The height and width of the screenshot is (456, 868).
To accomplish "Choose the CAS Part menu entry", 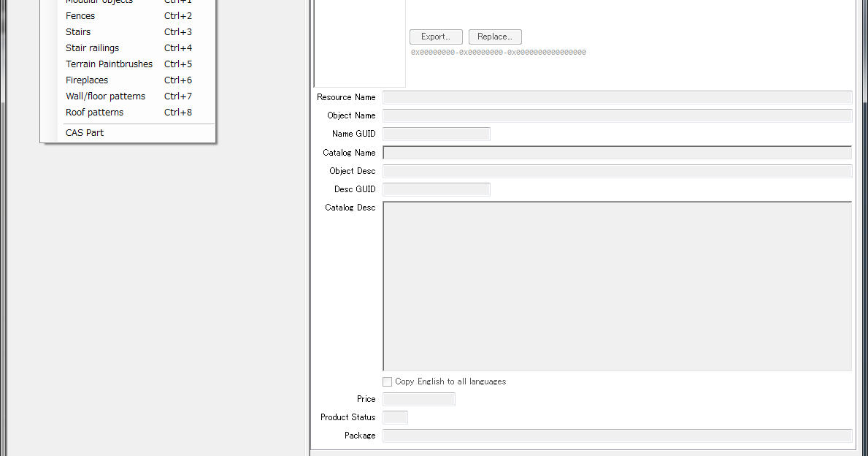I will (84, 132).
